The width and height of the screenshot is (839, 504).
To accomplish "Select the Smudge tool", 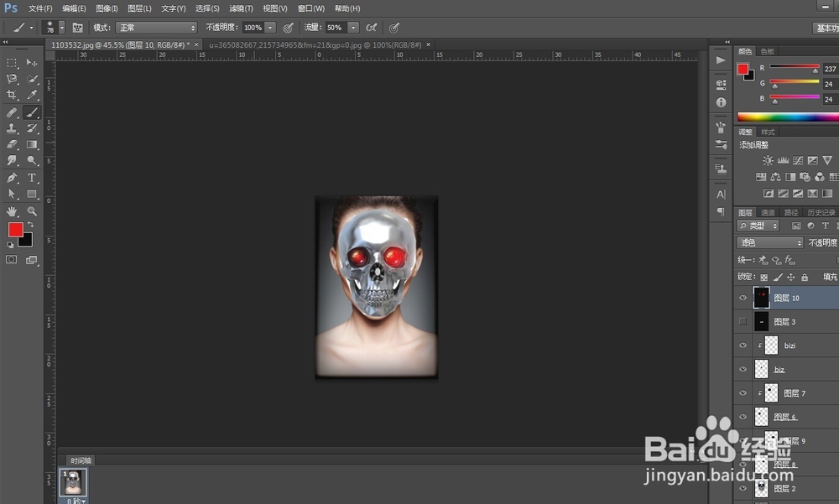I will (11, 160).
